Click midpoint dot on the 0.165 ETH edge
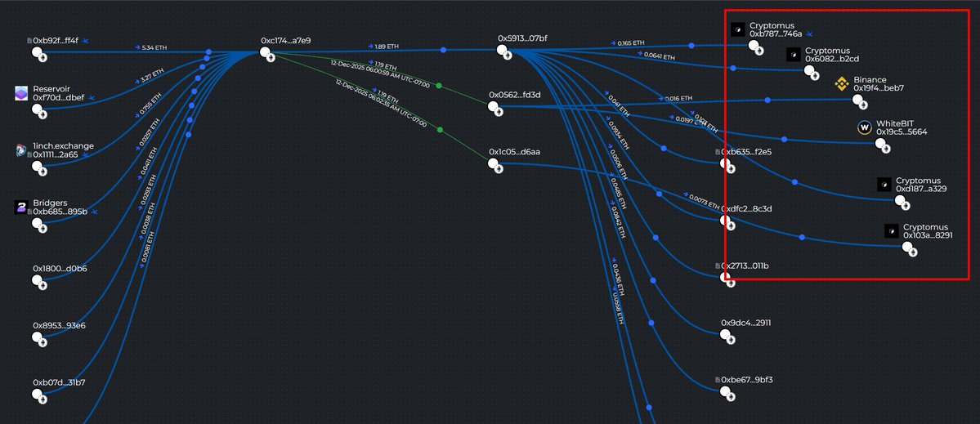980x424 pixels. [691, 46]
